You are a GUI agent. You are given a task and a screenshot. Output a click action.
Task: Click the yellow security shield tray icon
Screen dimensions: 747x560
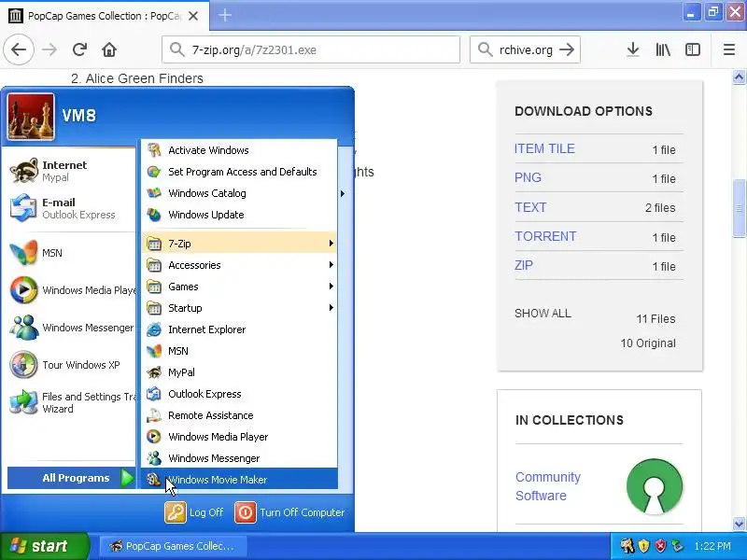pos(643,546)
